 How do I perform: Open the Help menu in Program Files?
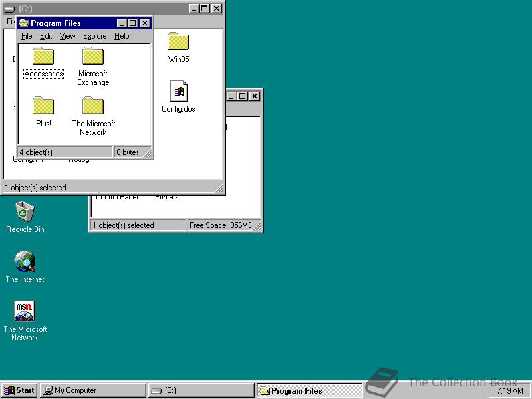(x=122, y=36)
